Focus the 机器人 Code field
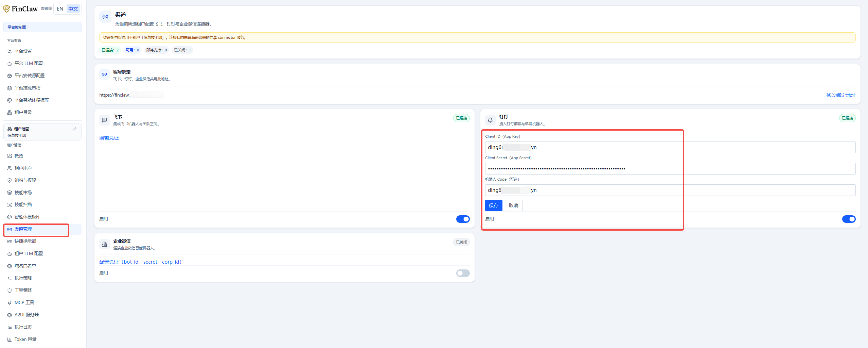This screenshot has height=348, width=868. click(x=670, y=190)
